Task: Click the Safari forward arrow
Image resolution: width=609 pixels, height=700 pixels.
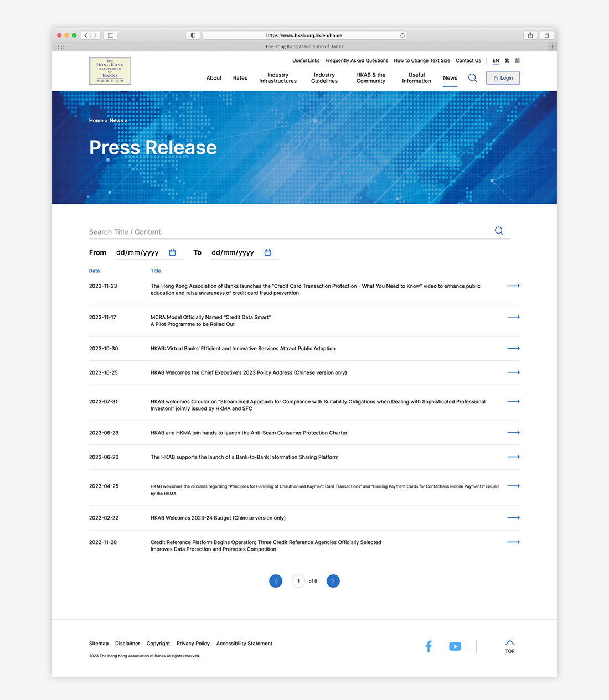Action: coord(95,35)
